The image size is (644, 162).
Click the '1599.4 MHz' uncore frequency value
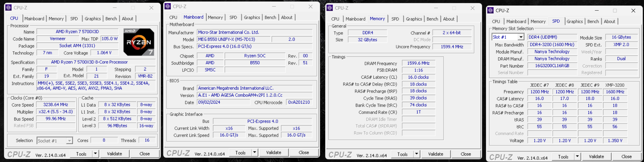coord(452,47)
